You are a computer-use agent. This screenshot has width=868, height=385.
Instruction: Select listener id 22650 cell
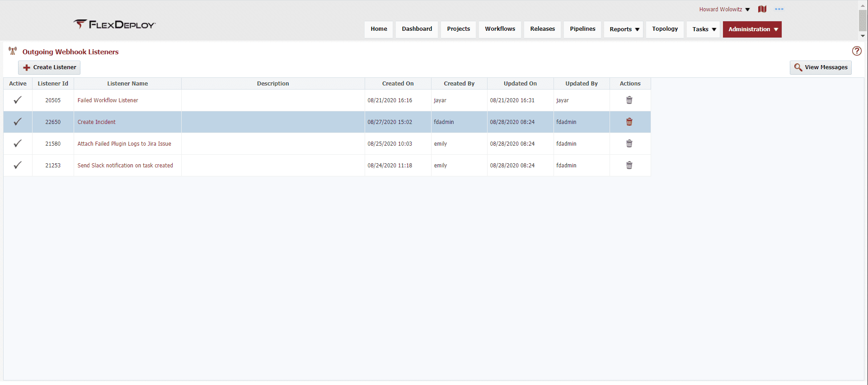click(x=53, y=122)
